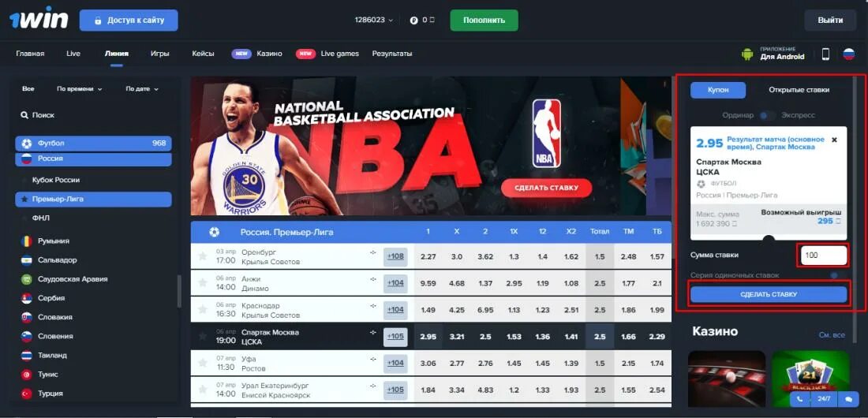Expand +108 markets for Оренбург match
This screenshot has width=868, height=418.
(x=395, y=256)
